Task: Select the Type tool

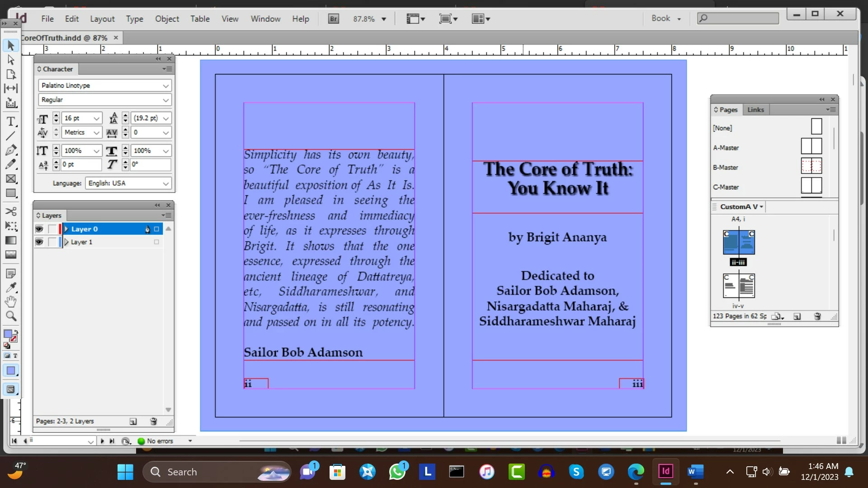Action: (x=10, y=121)
